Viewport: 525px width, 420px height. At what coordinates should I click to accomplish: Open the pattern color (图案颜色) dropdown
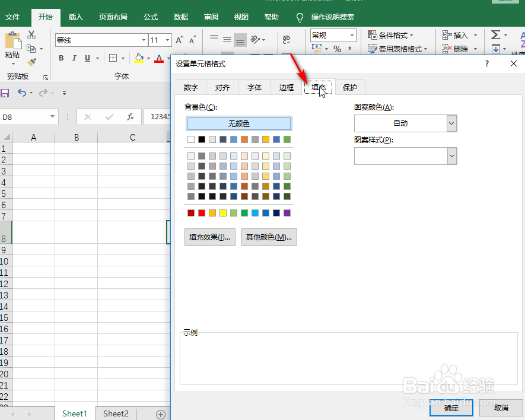[451, 123]
